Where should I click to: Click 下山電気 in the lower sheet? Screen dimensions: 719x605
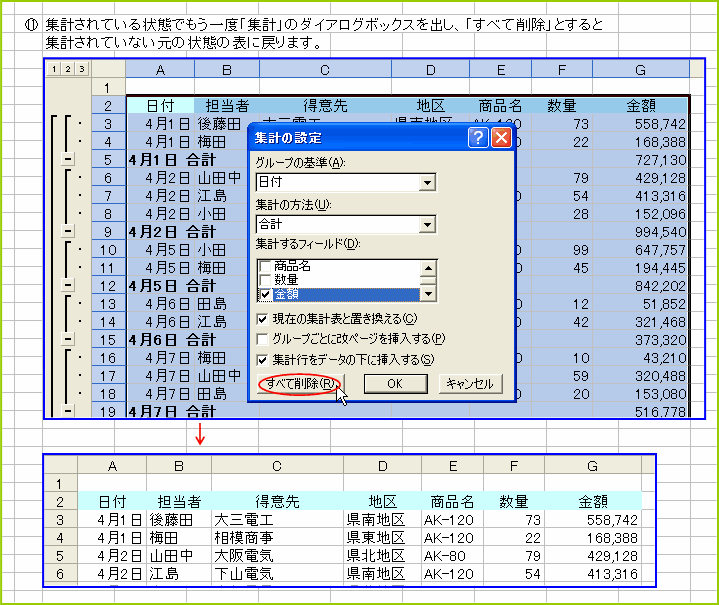coord(277,574)
